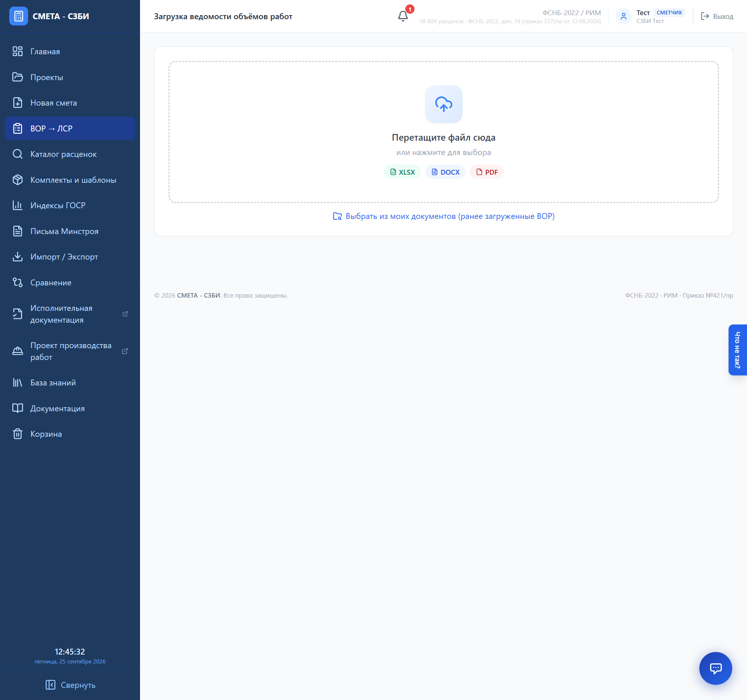Click the База знаний library icon
This screenshot has height=700, width=747.
[18, 382]
